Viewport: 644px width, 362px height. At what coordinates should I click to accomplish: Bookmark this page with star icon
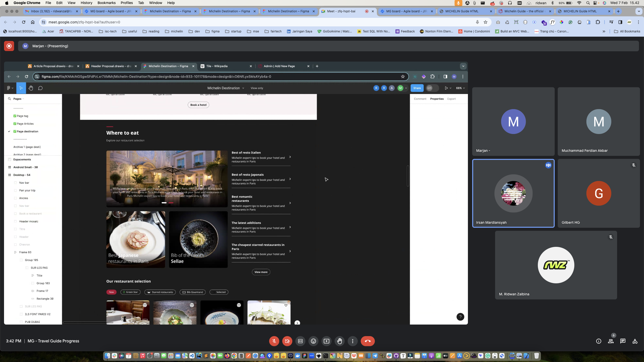tap(485, 22)
